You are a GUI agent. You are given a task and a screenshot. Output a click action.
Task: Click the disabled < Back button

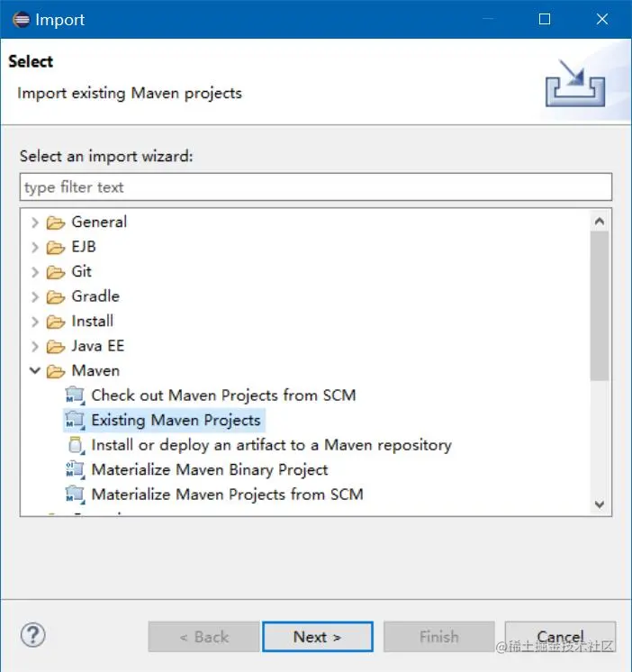(x=203, y=637)
